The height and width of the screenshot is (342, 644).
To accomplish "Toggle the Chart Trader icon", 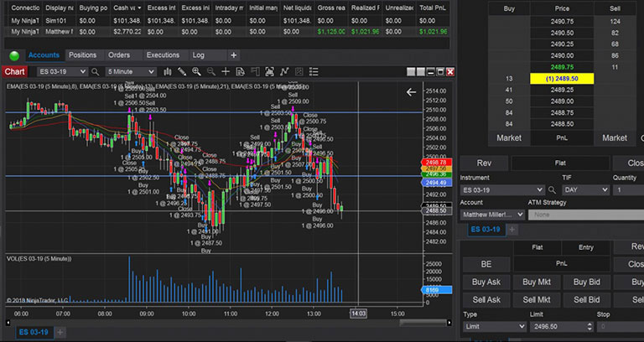I will pos(255,72).
